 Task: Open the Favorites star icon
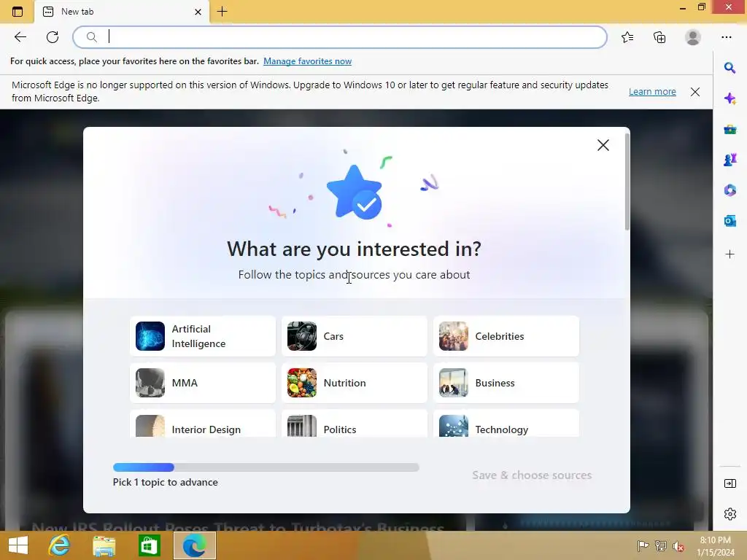(x=627, y=37)
